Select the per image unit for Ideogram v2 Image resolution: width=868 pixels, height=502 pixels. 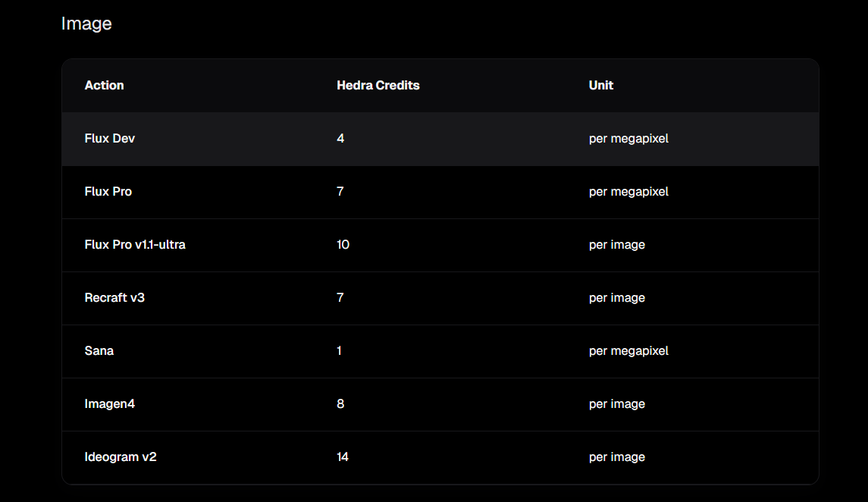coord(616,457)
